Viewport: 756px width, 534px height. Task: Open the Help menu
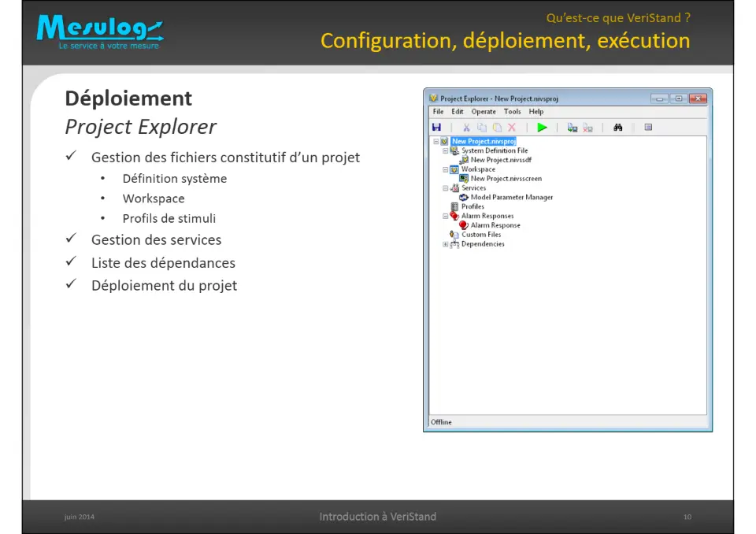[536, 111]
